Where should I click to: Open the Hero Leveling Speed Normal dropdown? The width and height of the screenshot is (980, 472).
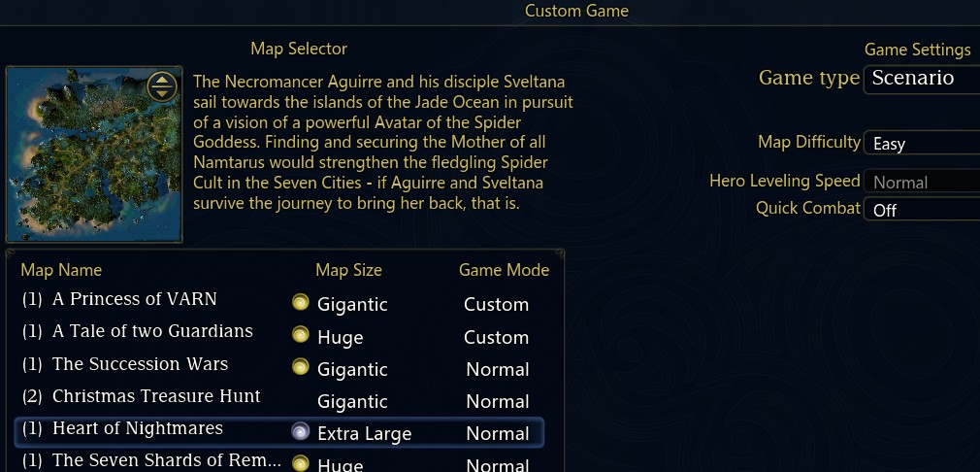922,182
